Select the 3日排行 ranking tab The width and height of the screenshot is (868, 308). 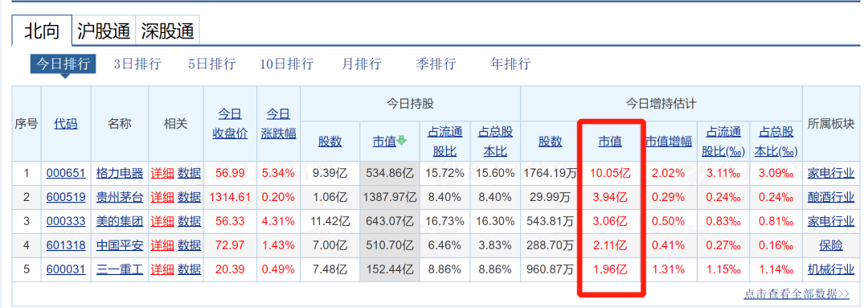pyautogui.click(x=137, y=64)
